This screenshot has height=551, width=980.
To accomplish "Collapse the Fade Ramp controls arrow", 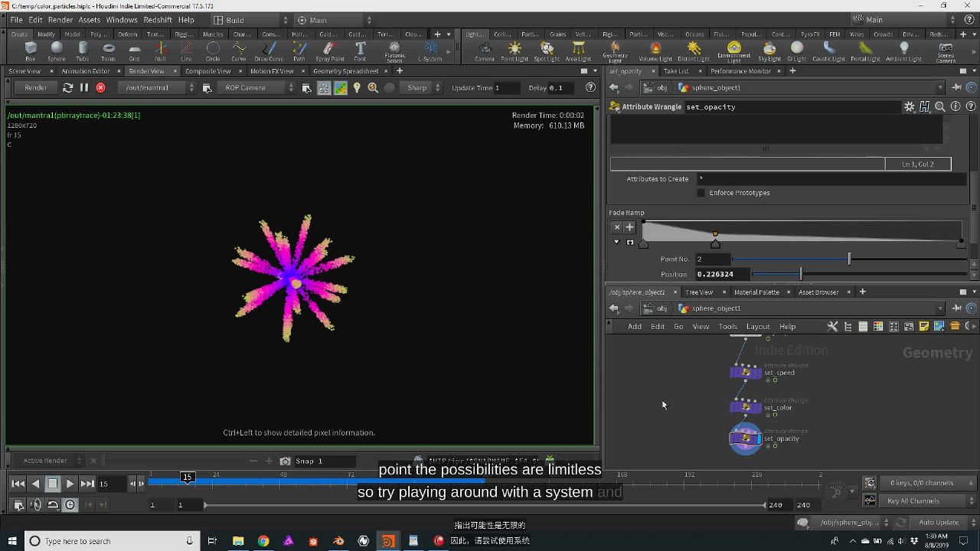I will [616, 243].
